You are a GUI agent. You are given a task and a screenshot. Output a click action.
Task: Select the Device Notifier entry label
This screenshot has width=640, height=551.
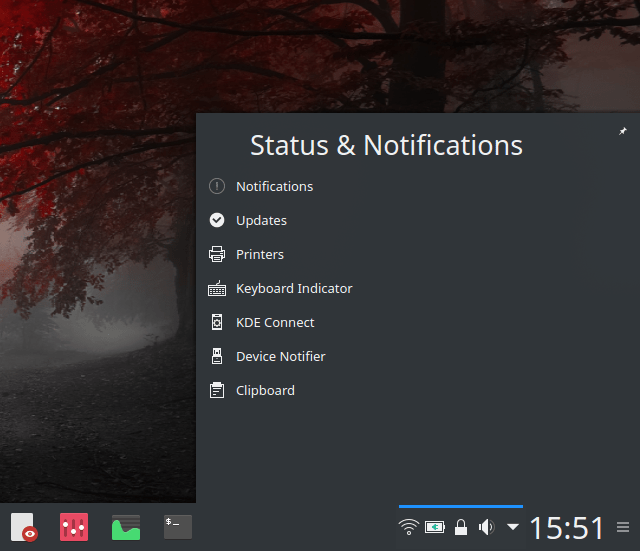[x=280, y=357]
